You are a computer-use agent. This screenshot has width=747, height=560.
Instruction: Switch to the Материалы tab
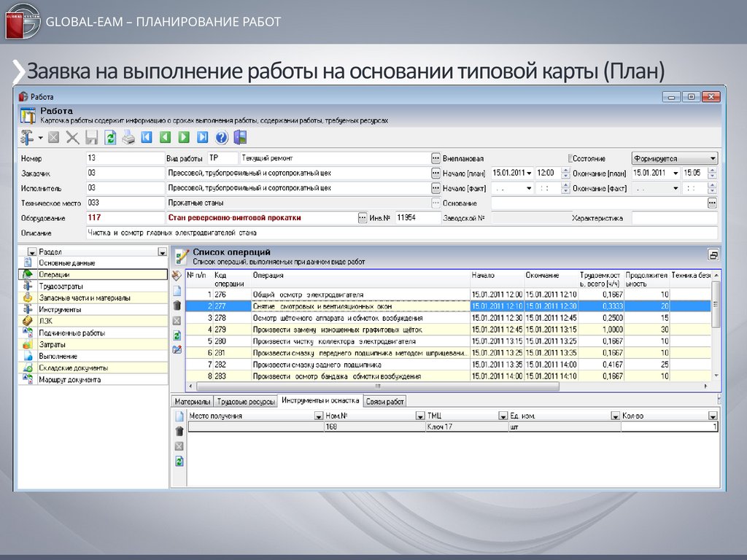pos(193,402)
